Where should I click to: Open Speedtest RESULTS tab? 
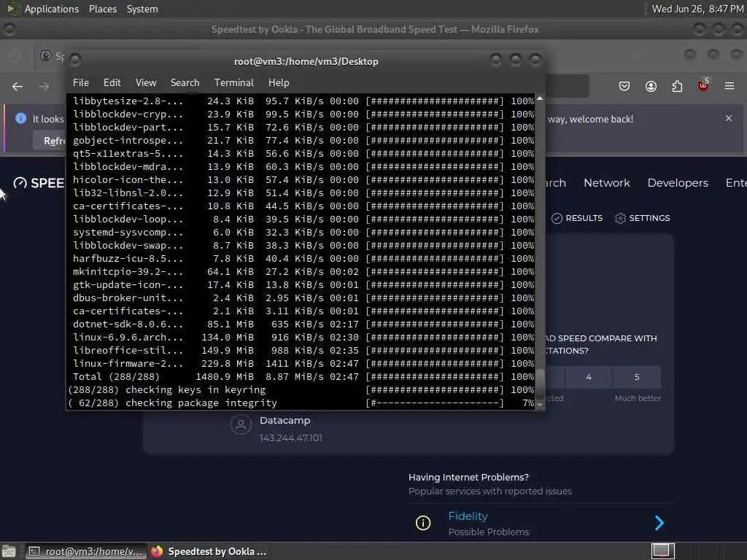point(577,218)
